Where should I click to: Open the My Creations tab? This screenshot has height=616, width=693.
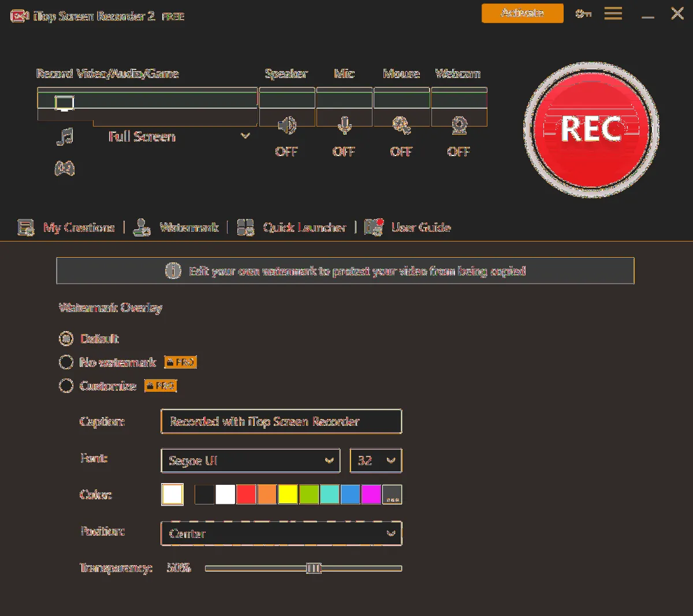pyautogui.click(x=79, y=228)
